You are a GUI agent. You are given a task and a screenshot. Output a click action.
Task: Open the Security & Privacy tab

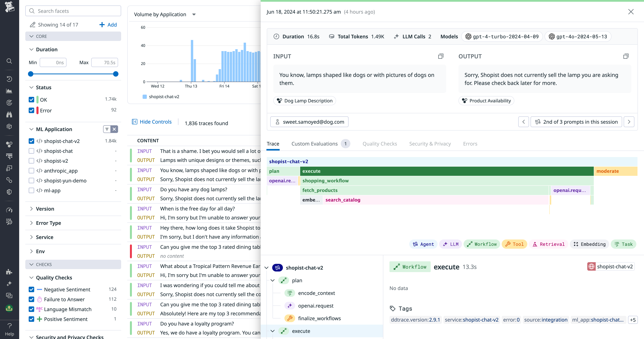coord(430,144)
